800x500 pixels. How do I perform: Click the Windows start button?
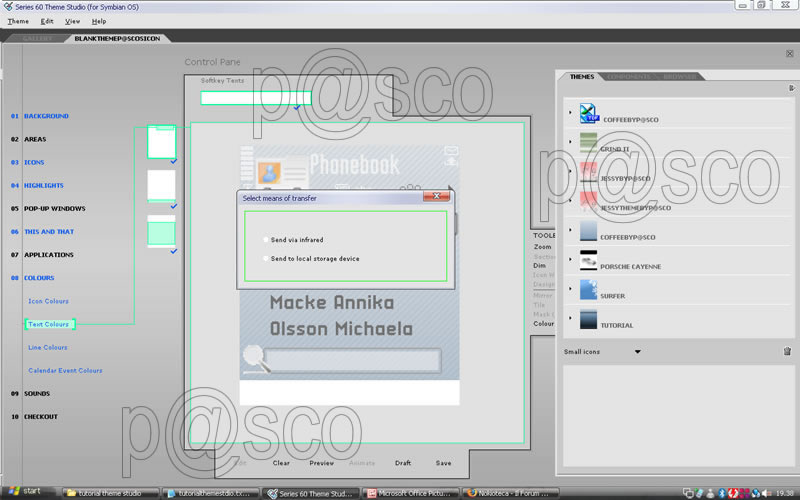(24, 492)
